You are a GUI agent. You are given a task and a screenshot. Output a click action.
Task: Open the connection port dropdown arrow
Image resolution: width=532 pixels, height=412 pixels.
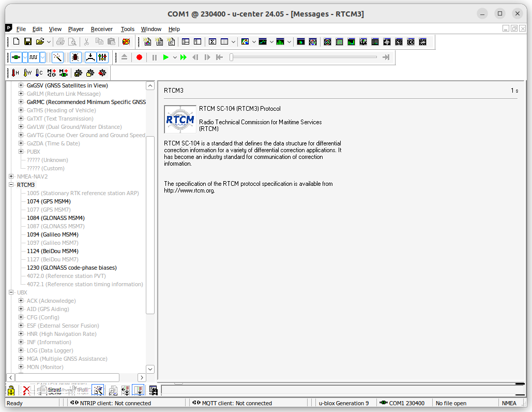pos(25,57)
